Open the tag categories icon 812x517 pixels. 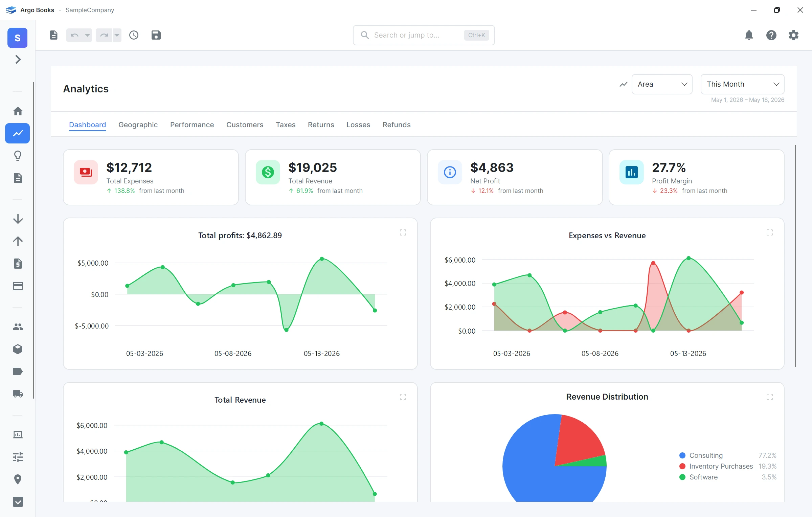tap(18, 372)
